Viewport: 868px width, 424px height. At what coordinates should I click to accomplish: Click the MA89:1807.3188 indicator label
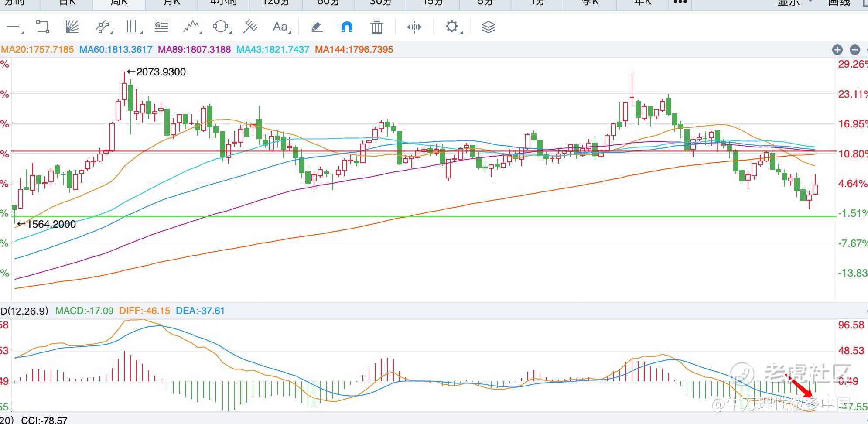click(x=195, y=50)
